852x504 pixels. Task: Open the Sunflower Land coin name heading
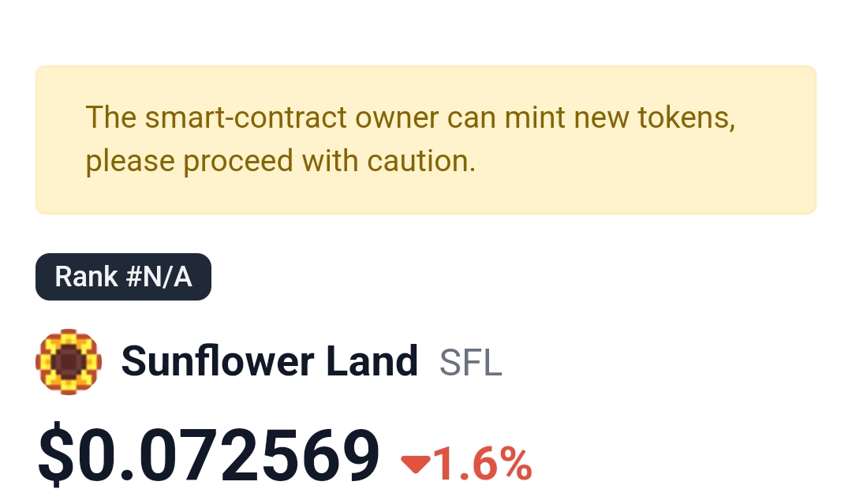[x=270, y=360]
